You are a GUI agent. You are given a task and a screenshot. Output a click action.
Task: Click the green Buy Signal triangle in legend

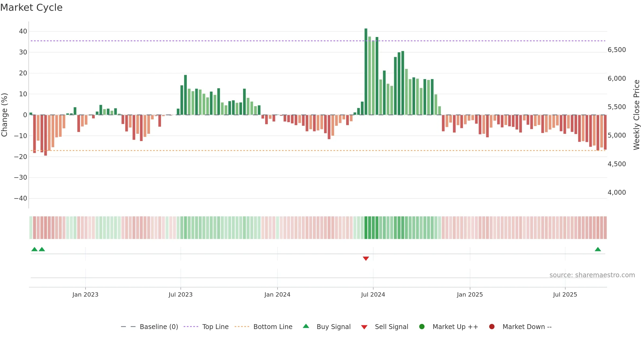(x=306, y=326)
